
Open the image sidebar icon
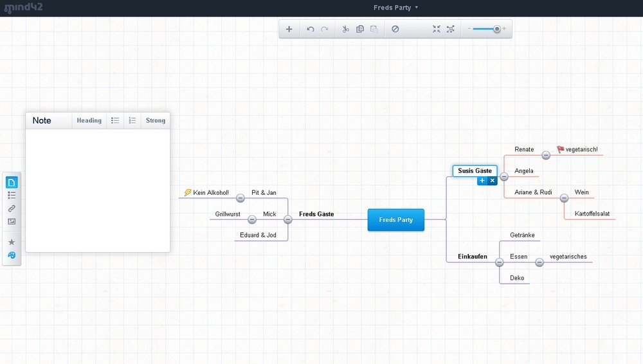point(12,222)
